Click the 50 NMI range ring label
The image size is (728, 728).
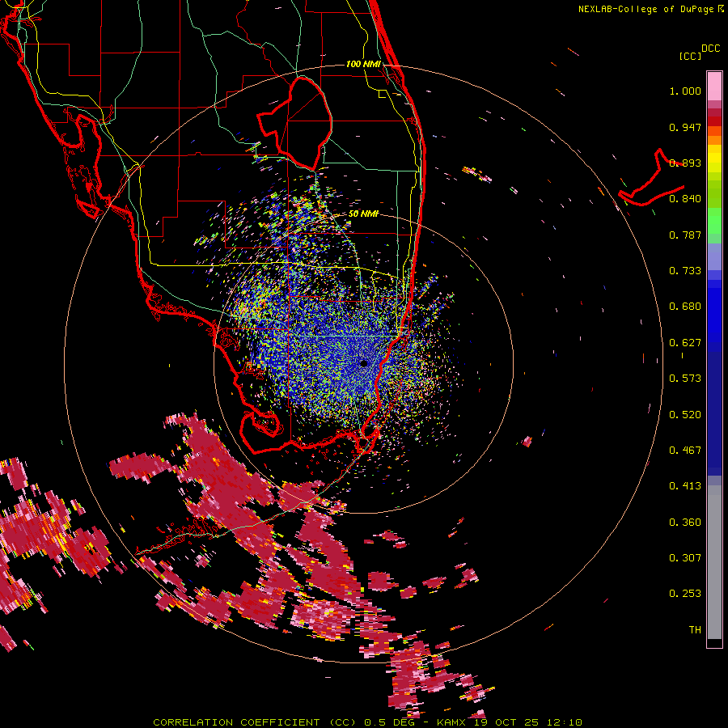(x=363, y=214)
